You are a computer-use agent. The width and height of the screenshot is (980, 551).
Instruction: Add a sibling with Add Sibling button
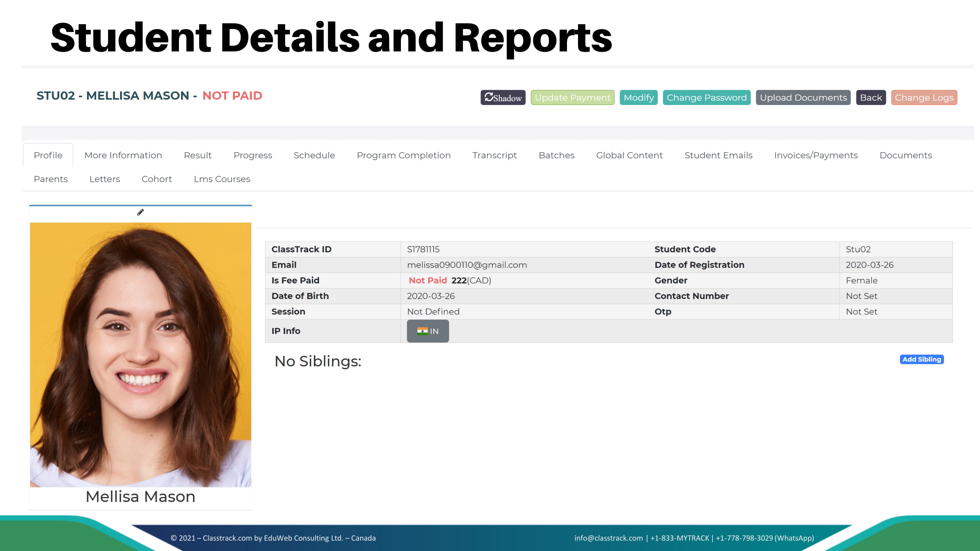[x=921, y=359]
